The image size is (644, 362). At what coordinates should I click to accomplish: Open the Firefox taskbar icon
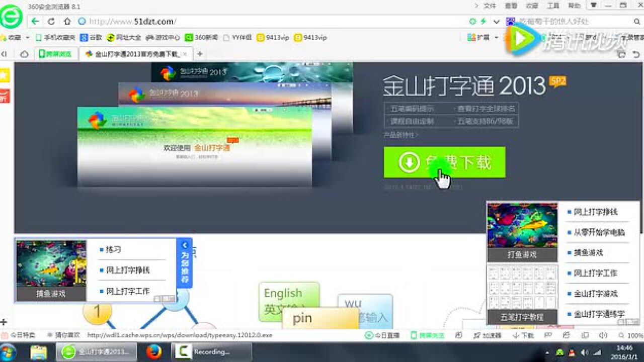(x=154, y=352)
